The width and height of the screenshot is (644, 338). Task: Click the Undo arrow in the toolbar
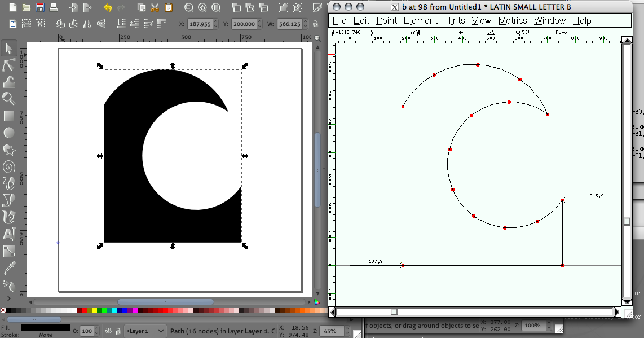tap(107, 8)
